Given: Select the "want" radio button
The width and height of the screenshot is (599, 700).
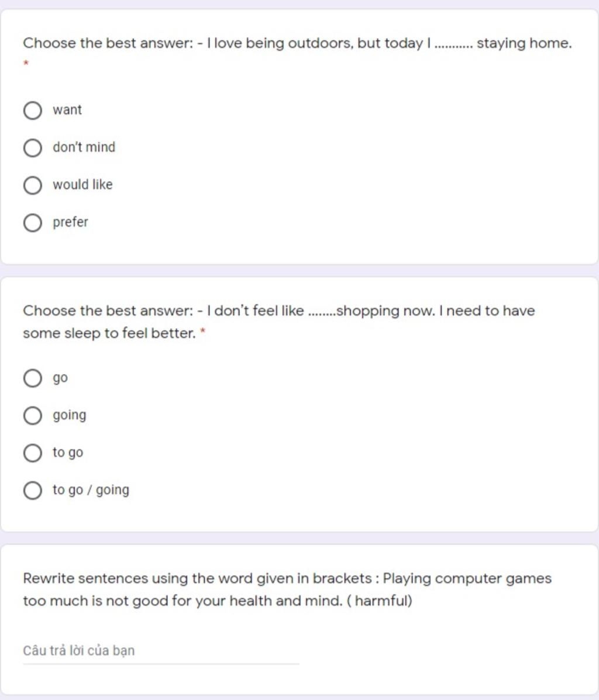Looking at the screenshot, I should (33, 110).
